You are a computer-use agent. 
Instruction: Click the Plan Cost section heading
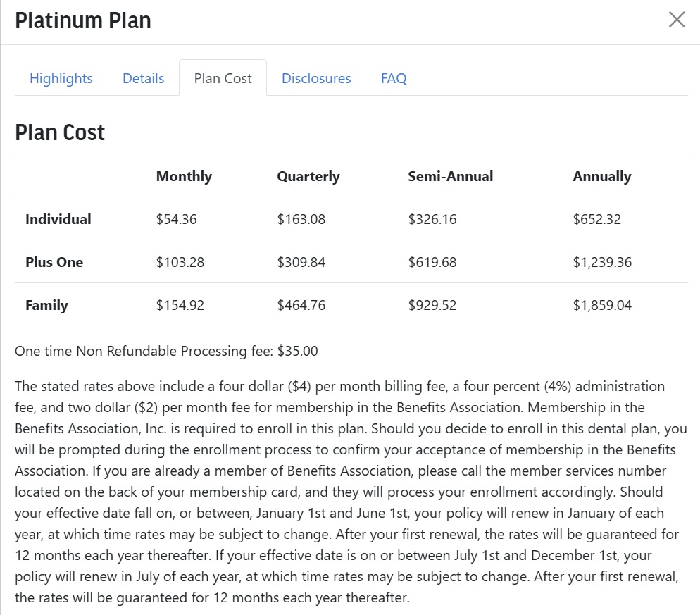60,132
